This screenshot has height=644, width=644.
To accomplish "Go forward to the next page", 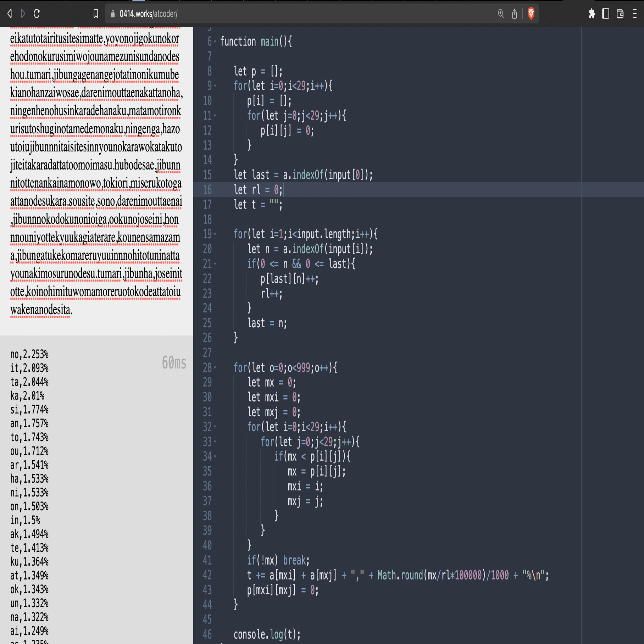I will tap(23, 13).
